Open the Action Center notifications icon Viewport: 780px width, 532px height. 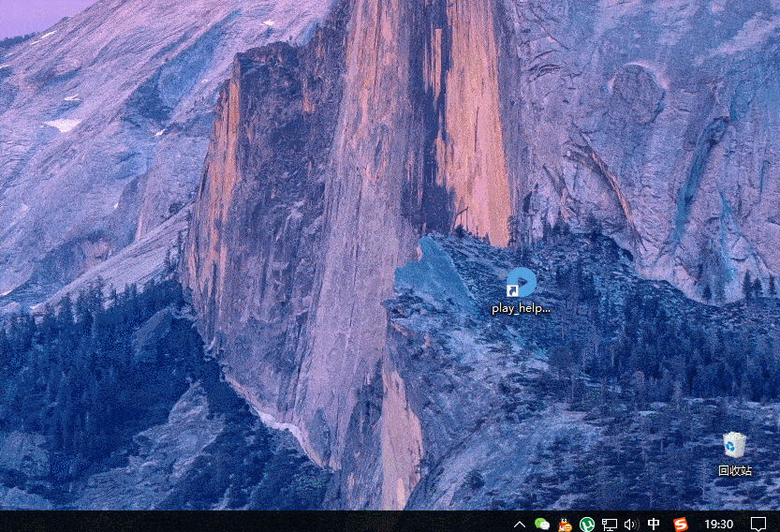pyautogui.click(x=758, y=524)
